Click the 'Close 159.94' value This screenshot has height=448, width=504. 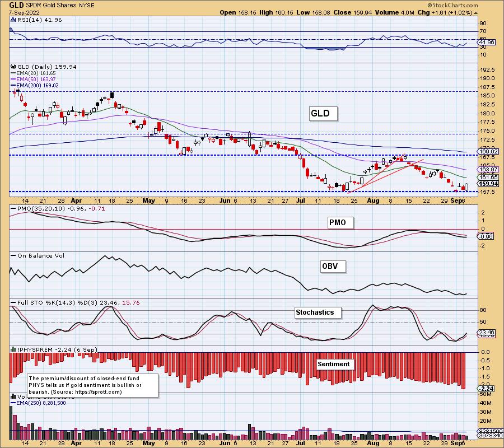353,12
